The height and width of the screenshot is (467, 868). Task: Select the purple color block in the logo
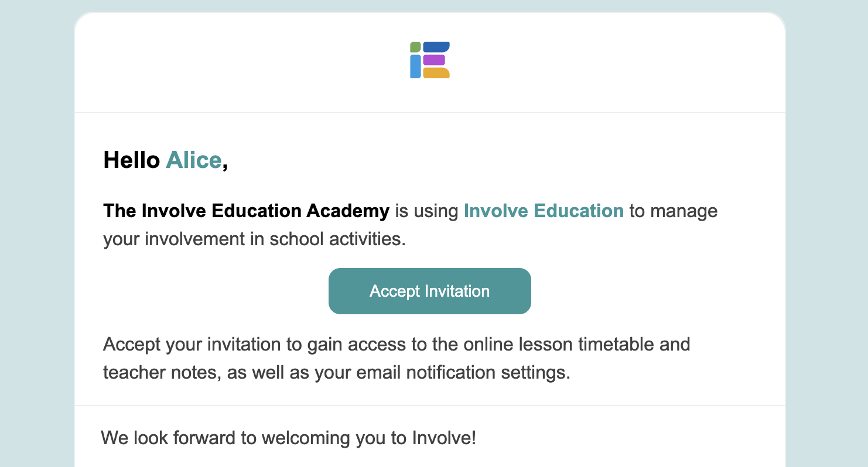pyautogui.click(x=434, y=60)
